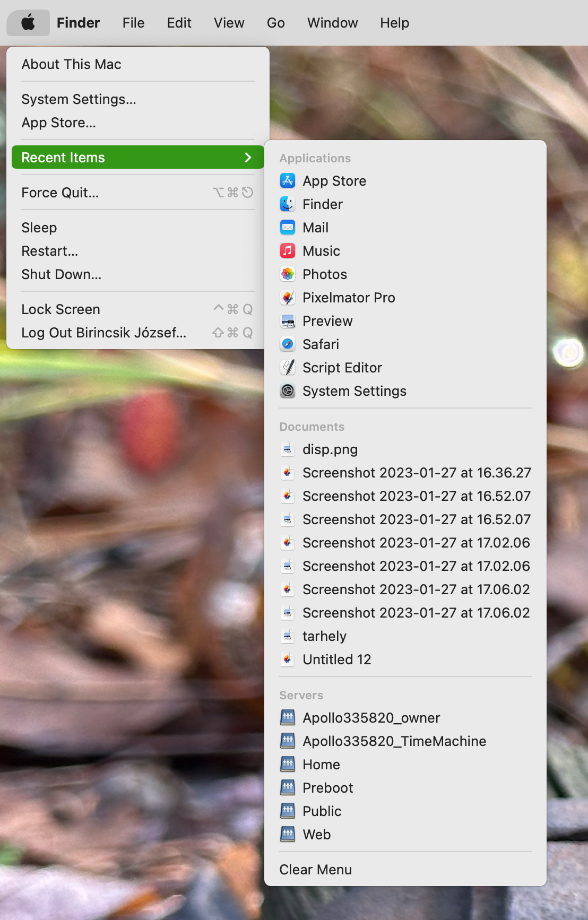
Task: Put the Mac to Sleep
Action: (138, 228)
